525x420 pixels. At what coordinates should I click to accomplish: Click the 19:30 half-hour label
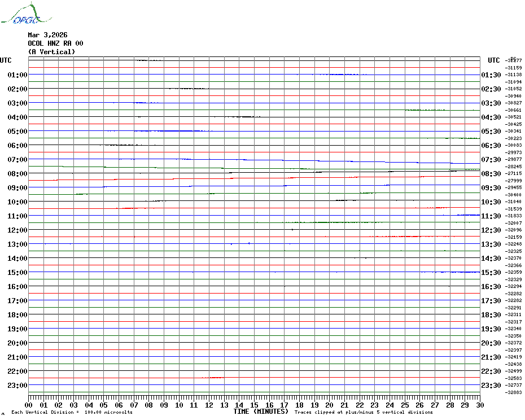tap(491, 329)
